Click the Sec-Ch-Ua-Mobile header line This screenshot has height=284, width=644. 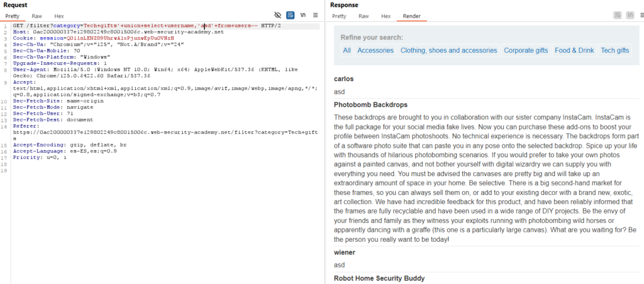pyautogui.click(x=46, y=51)
